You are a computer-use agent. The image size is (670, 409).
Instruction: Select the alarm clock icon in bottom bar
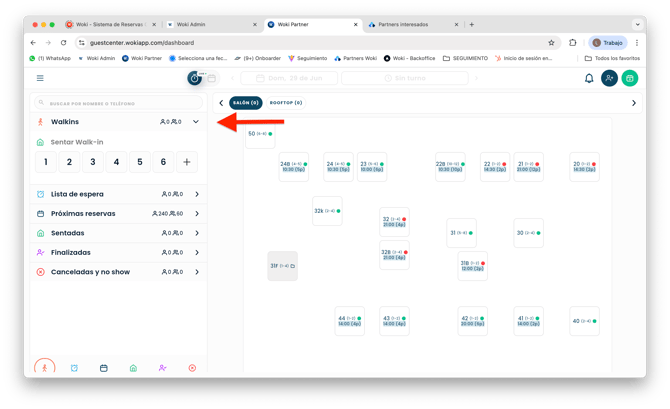(74, 368)
